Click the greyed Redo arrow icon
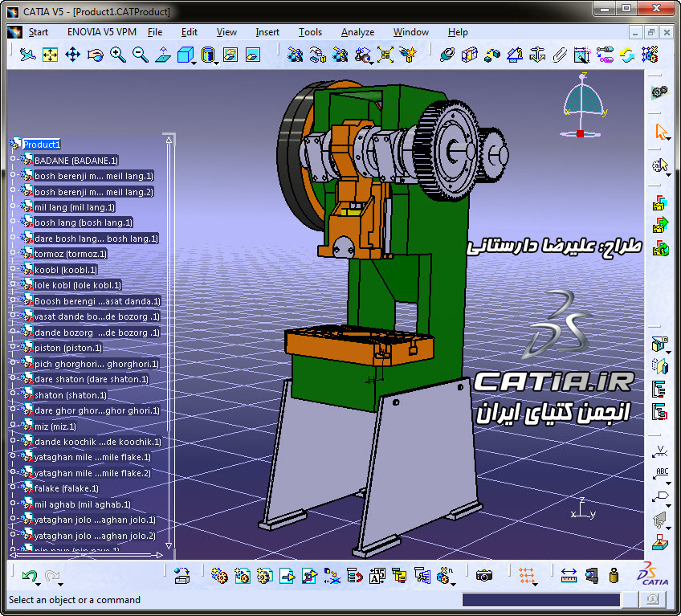This screenshot has height=616, width=681. [x=52, y=576]
